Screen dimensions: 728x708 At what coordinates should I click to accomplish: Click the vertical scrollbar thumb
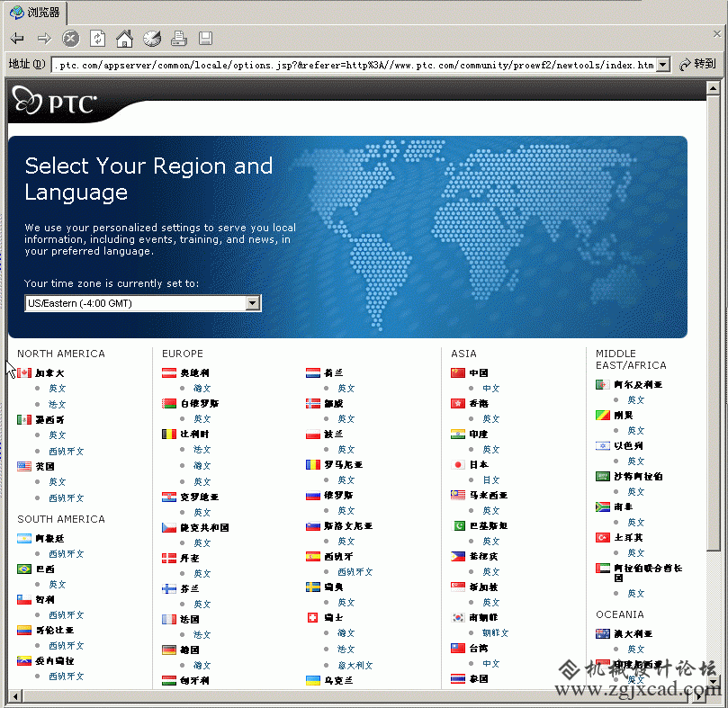pos(713,323)
